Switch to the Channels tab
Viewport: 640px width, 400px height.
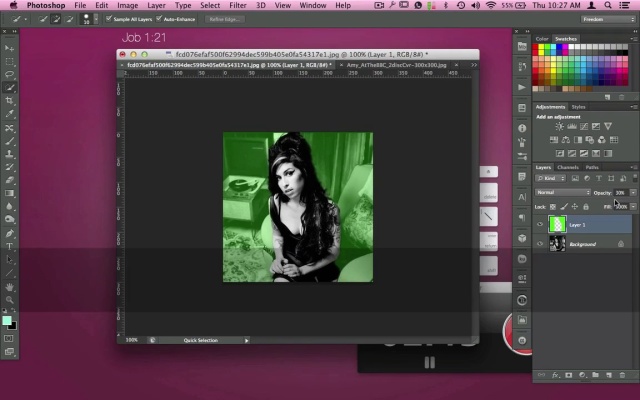568,167
